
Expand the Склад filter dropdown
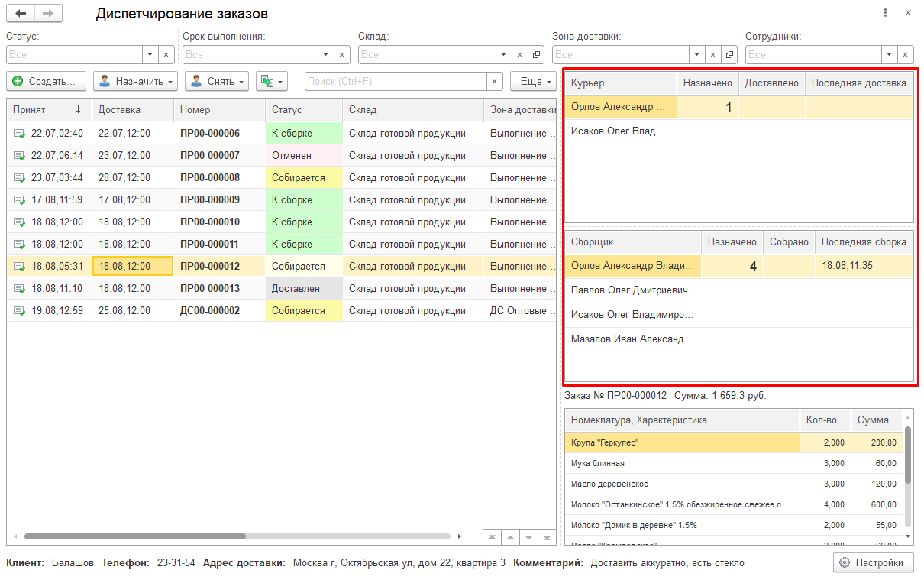(502, 55)
